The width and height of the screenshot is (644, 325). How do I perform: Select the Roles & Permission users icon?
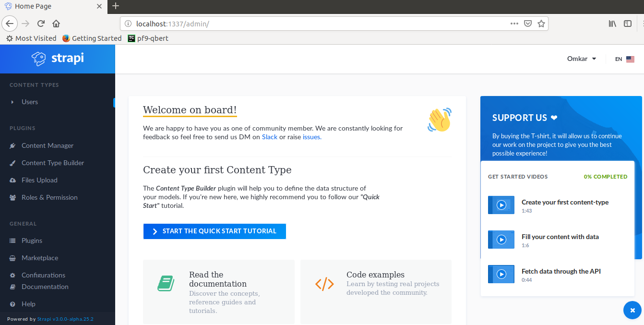13,197
